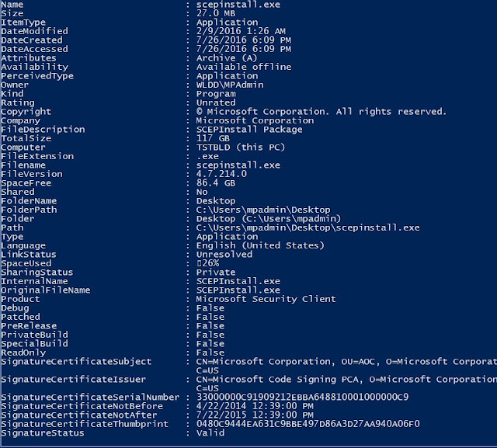The height and width of the screenshot is (448, 497).
Task: Click the certificate thumbprint hash value
Action: click(308, 424)
